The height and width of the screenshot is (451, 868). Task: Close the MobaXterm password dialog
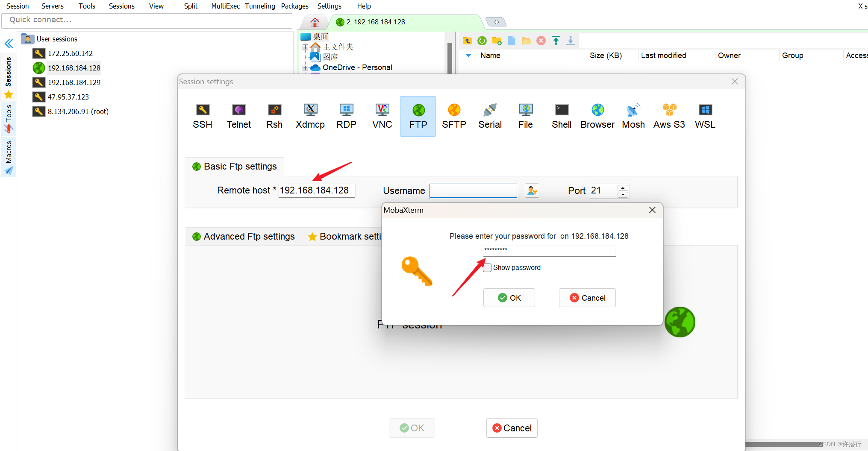(x=652, y=210)
